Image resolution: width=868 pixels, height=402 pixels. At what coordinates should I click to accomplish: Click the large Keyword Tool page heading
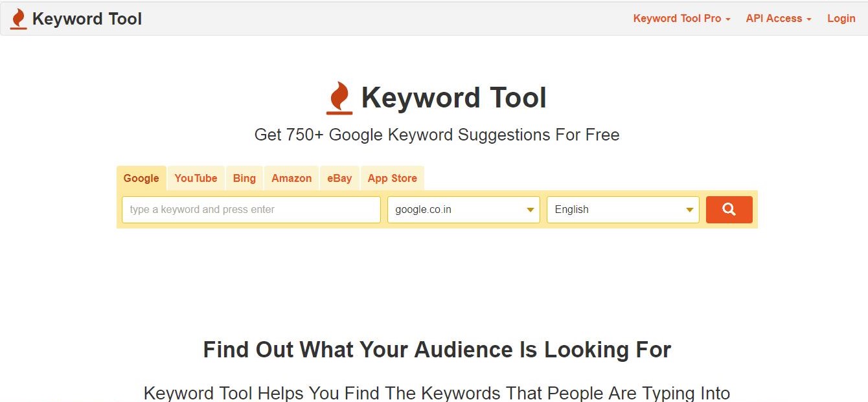tap(454, 98)
